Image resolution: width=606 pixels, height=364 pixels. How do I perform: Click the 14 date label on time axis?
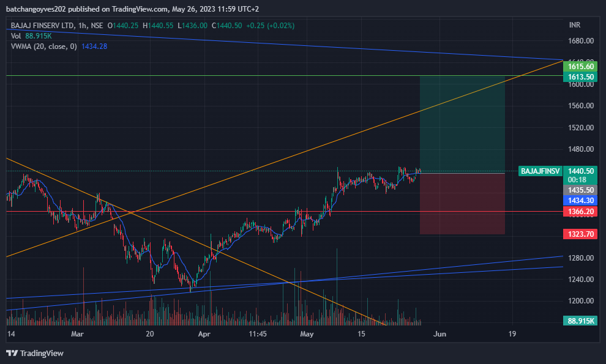pyautogui.click(x=11, y=334)
